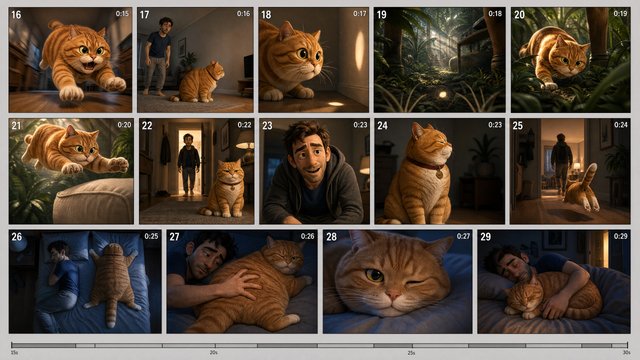Choose frame 25 man walking down hallway
The width and height of the screenshot is (640, 360).
tap(570, 171)
